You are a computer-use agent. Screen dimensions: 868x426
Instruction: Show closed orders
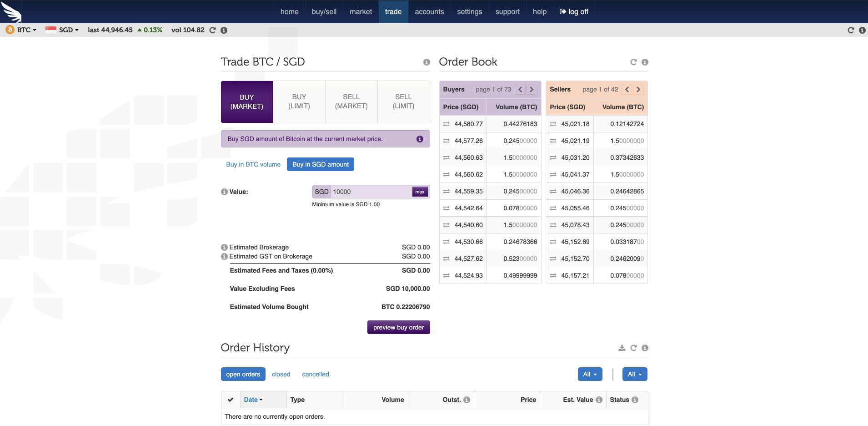point(281,374)
